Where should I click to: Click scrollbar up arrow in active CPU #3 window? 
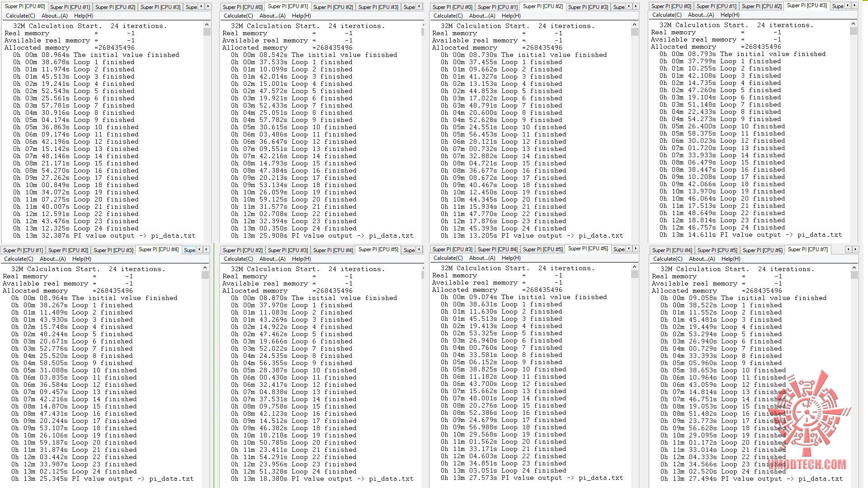click(853, 23)
